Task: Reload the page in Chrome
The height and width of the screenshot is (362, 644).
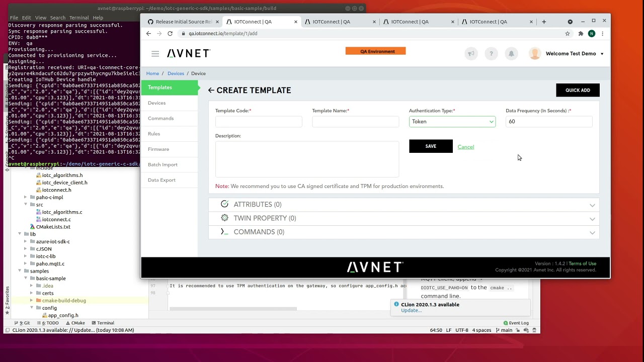Action: [x=170, y=34]
